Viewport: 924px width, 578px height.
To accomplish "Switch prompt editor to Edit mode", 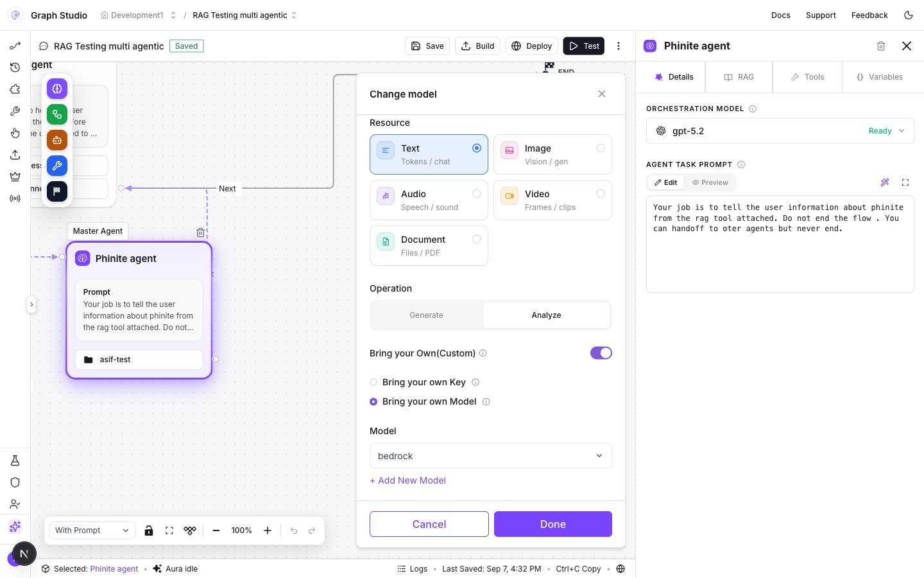I will [x=666, y=182].
